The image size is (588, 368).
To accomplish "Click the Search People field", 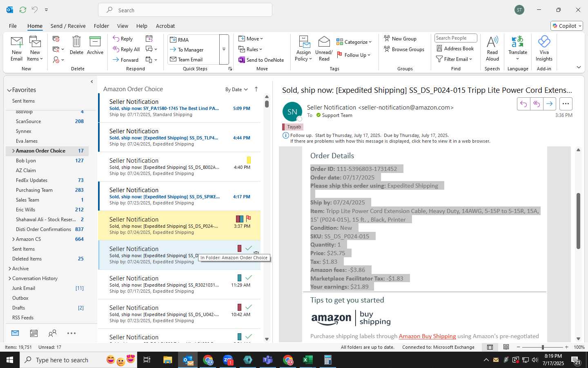I will (456, 38).
